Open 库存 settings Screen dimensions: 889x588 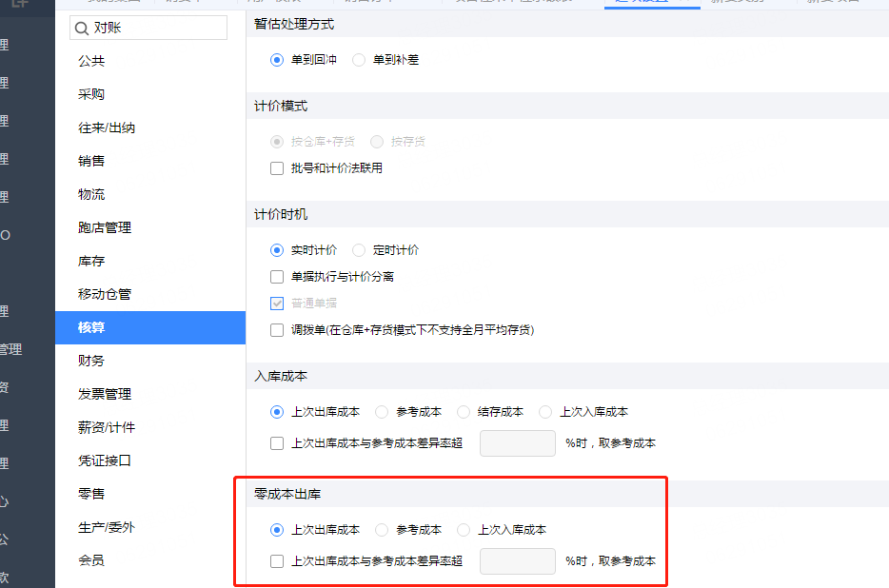(x=150, y=261)
